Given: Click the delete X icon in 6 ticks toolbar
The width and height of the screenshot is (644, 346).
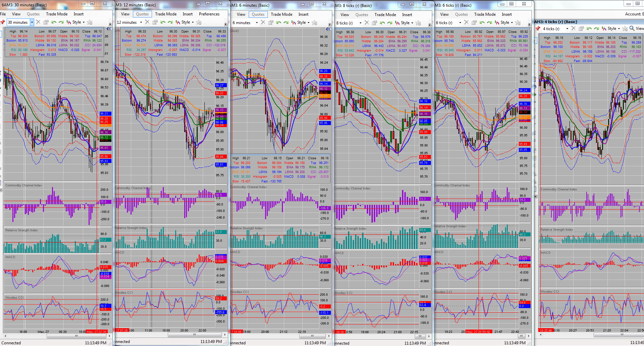Looking at the screenshot, I should pyautogui.click(x=466, y=22).
